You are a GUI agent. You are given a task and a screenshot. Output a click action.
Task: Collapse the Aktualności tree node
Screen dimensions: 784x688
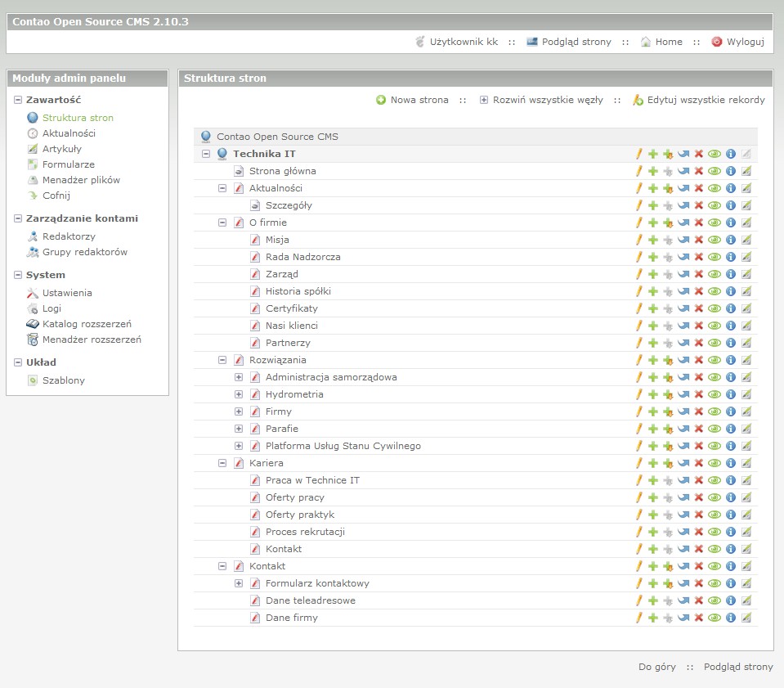[222, 188]
